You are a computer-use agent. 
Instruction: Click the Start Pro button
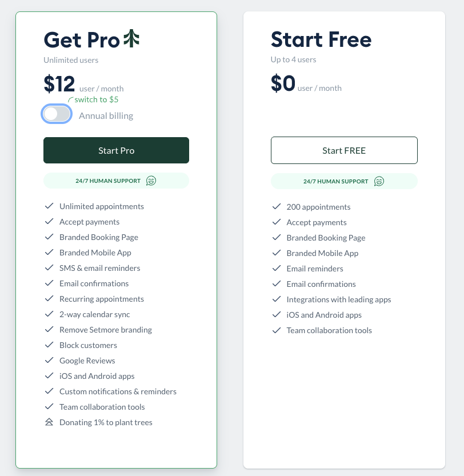(x=116, y=150)
